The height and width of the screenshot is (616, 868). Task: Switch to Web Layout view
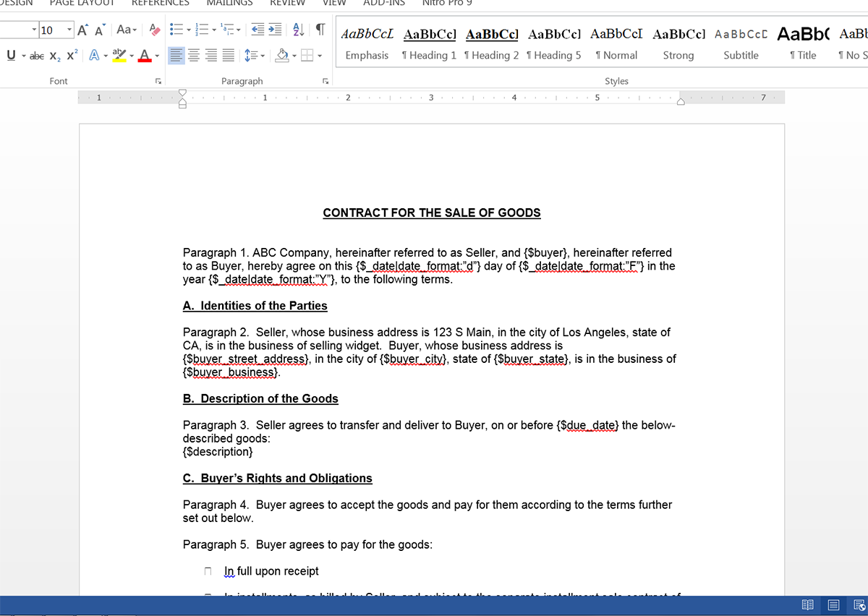tap(859, 605)
